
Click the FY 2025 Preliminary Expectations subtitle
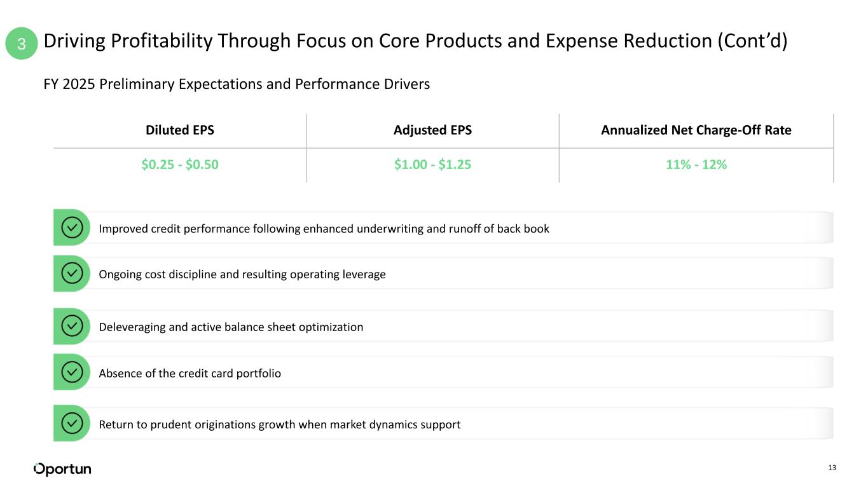(x=237, y=84)
